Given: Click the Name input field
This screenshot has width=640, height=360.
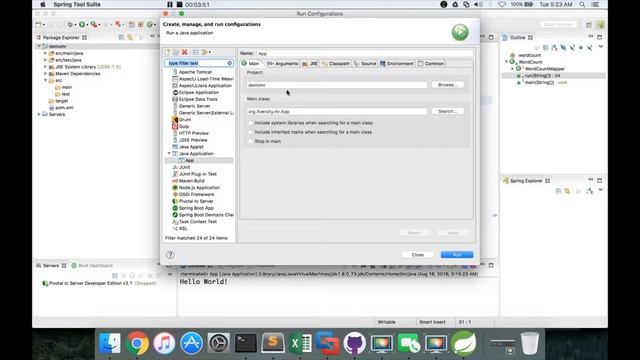Looking at the screenshot, I should (364, 53).
